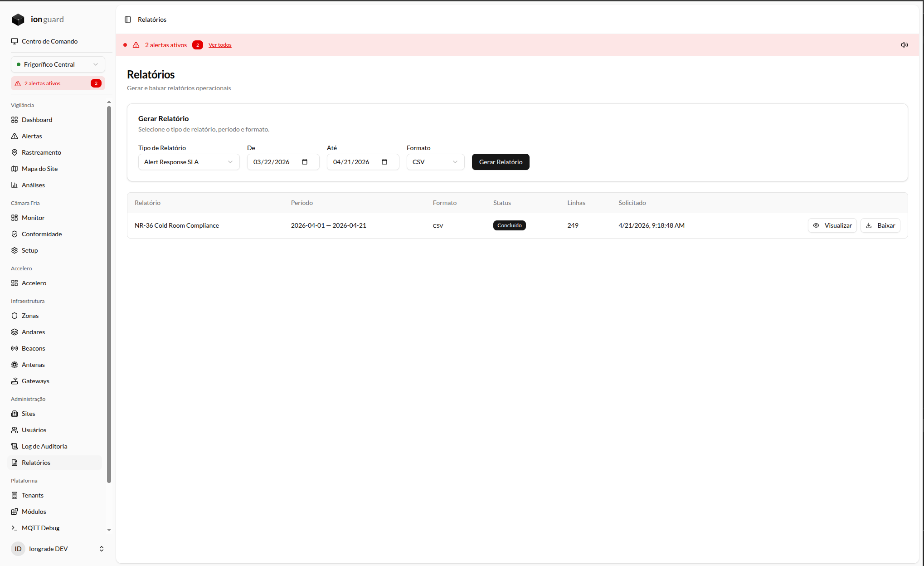Click sidebar scrollbar thumb

click(x=109, y=295)
